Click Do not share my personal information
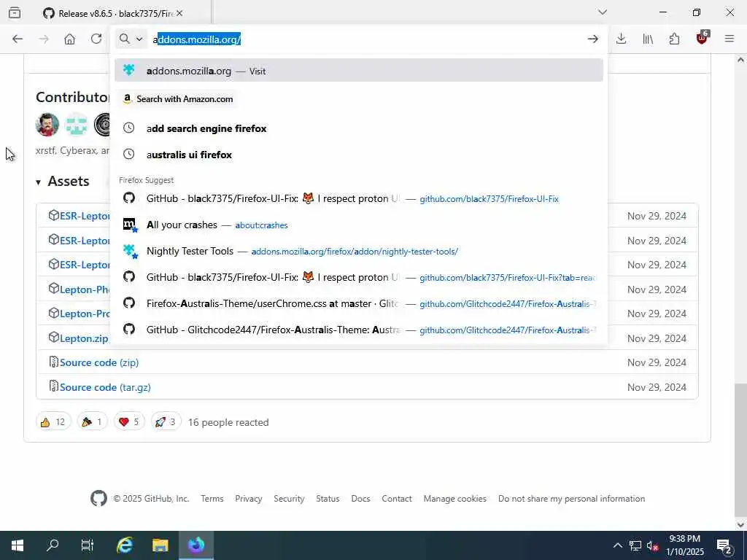747x560 pixels. click(572, 499)
